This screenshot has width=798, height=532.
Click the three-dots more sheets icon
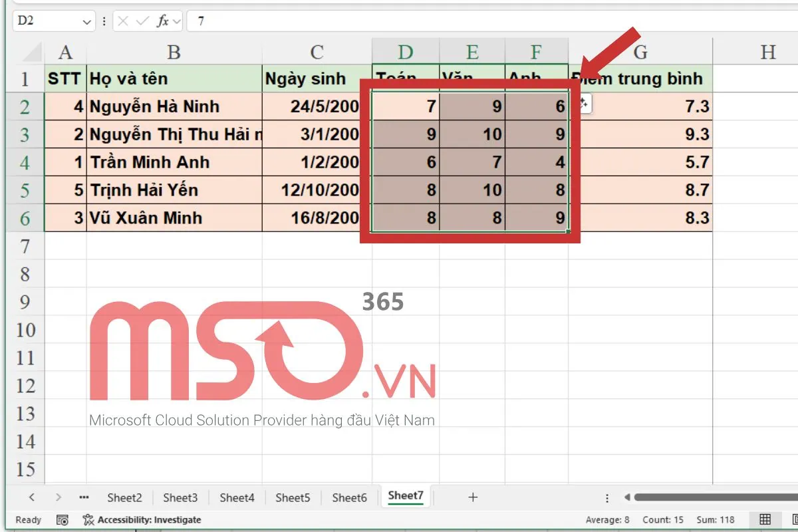(84, 497)
